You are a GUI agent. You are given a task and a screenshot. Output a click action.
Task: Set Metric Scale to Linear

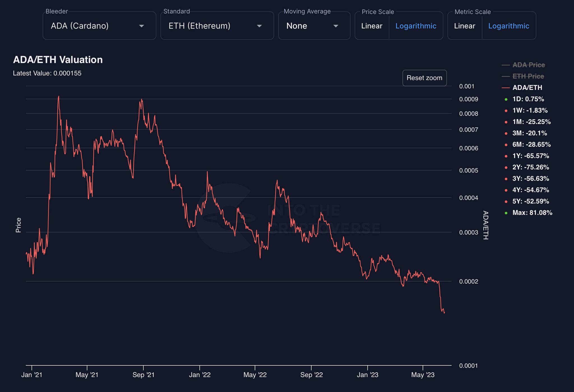point(464,26)
